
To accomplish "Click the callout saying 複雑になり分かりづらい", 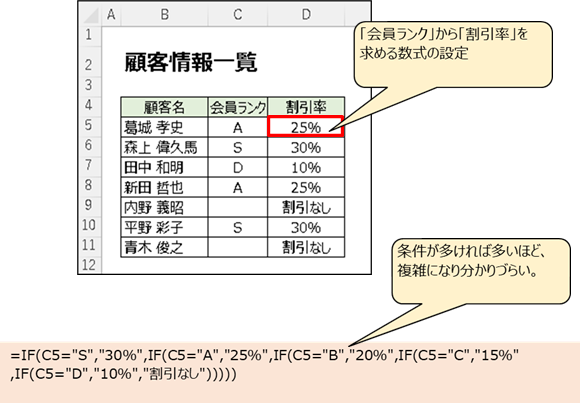I will pos(481,271).
